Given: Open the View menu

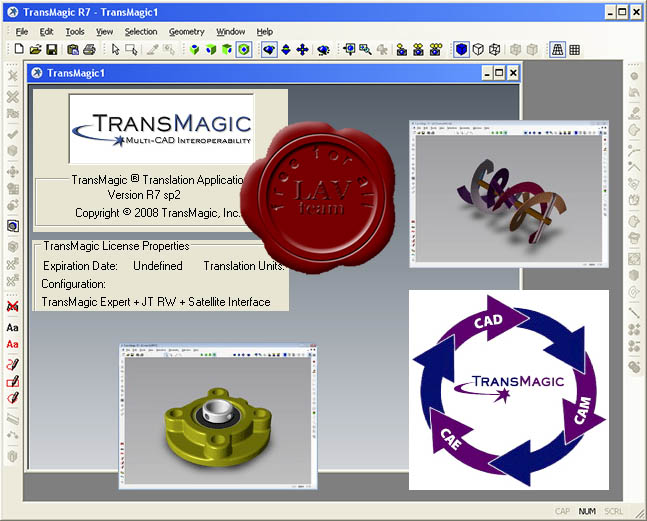Looking at the screenshot, I should tap(104, 32).
